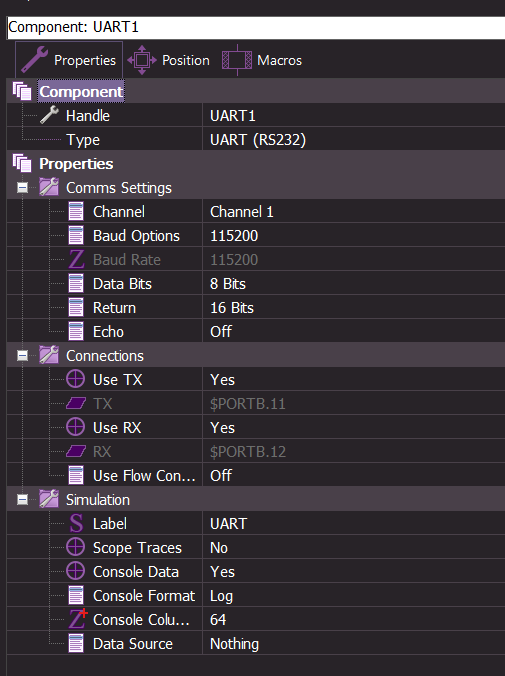Toggle the Use RX Yes value
The width and height of the screenshot is (505, 676).
pos(353,428)
